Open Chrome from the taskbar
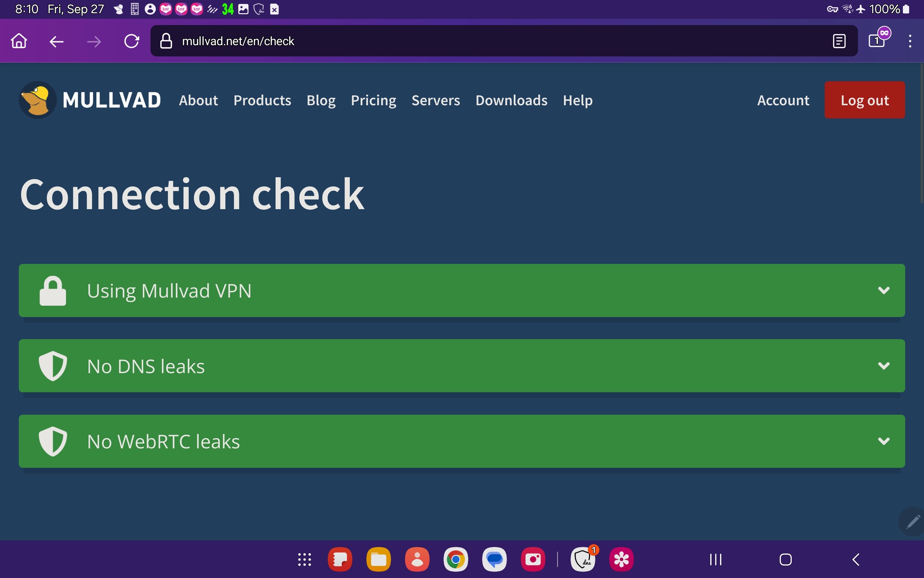Image resolution: width=924 pixels, height=578 pixels. tap(455, 560)
